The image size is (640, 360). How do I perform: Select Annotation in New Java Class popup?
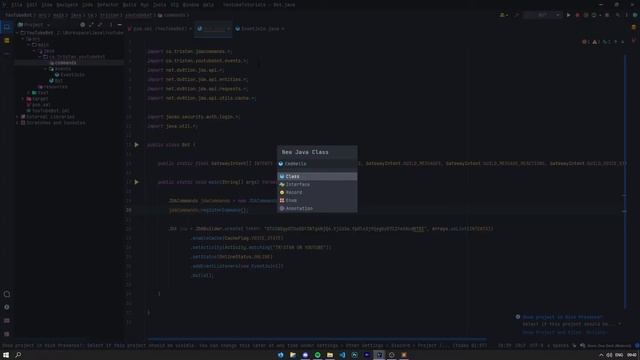click(317, 208)
